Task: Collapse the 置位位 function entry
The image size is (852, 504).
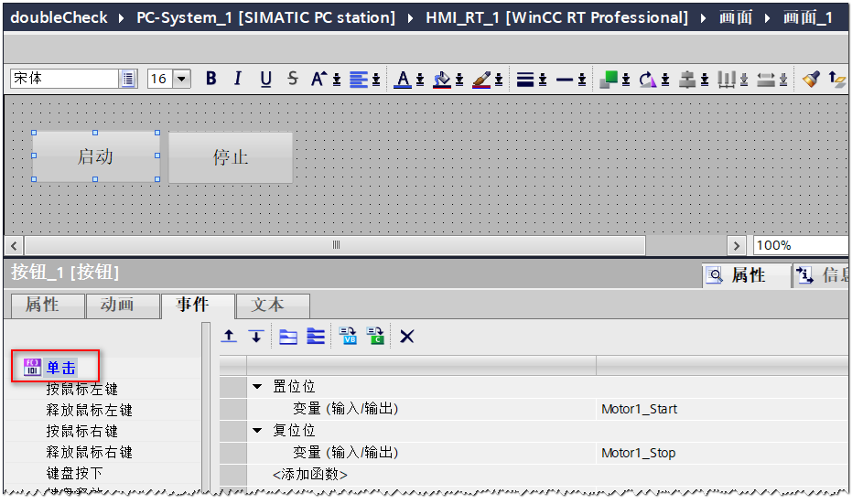Action: pos(257,387)
